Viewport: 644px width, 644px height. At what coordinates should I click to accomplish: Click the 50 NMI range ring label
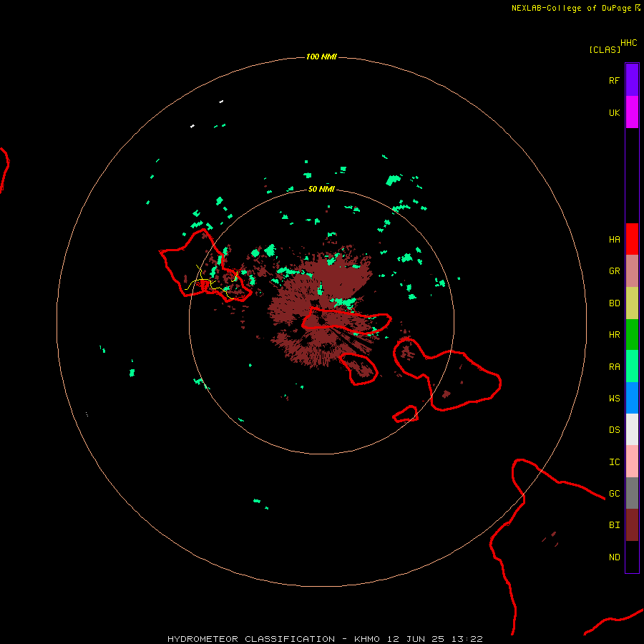(321, 189)
